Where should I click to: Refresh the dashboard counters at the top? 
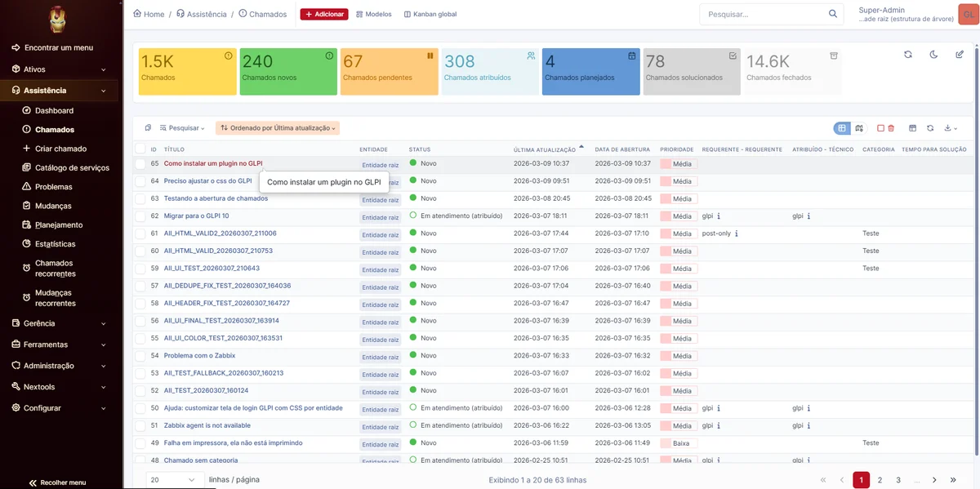point(907,55)
